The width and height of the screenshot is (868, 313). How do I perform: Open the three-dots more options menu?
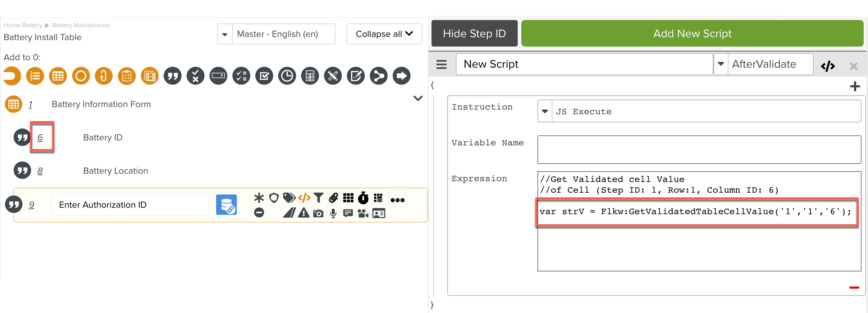tap(398, 200)
